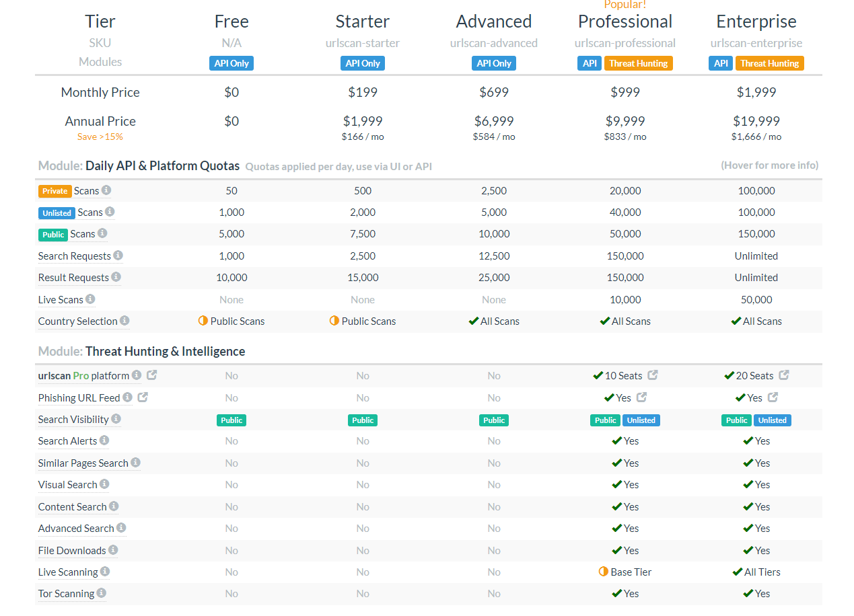Click the Phishing URL Feed label
The width and height of the screenshot is (854, 616).
(x=79, y=397)
